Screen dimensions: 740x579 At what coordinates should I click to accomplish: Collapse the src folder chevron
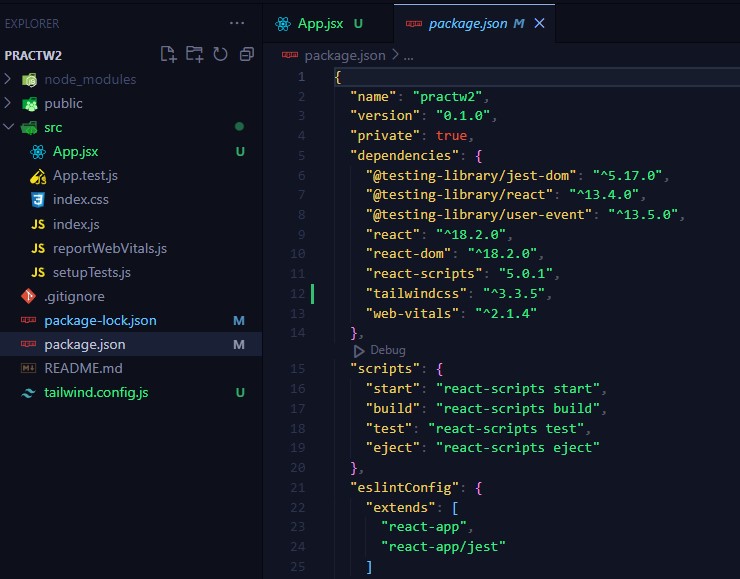8,126
